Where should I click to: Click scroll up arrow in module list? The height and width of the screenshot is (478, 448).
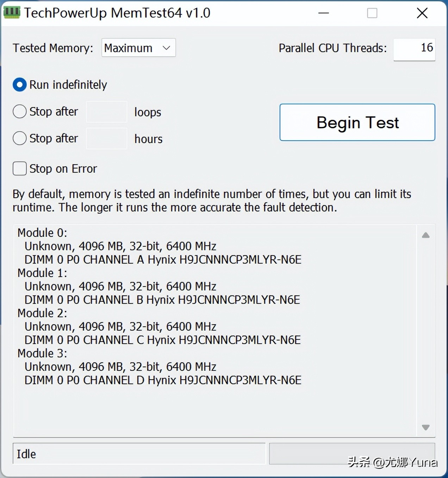(x=426, y=235)
